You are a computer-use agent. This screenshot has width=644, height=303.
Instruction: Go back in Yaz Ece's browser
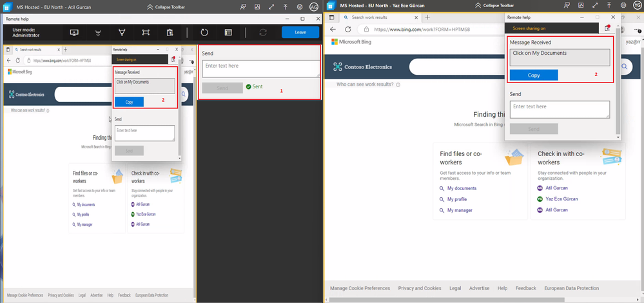click(x=333, y=30)
